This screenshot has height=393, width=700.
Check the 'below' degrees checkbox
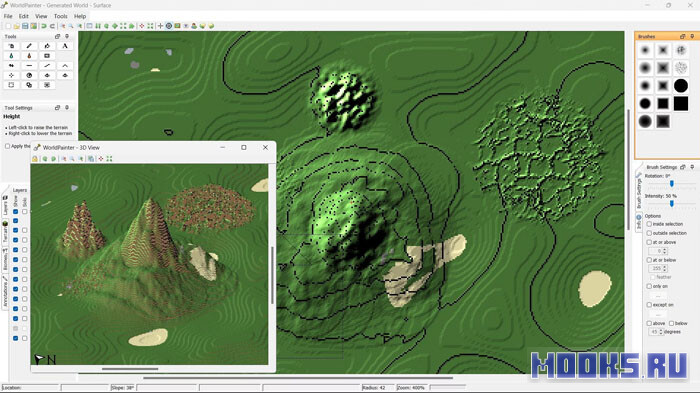pos(671,323)
